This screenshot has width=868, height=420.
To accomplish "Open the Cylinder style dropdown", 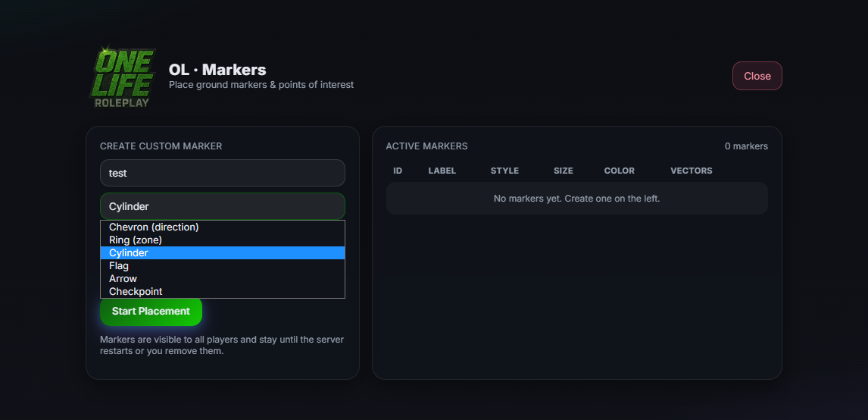I will pos(223,206).
